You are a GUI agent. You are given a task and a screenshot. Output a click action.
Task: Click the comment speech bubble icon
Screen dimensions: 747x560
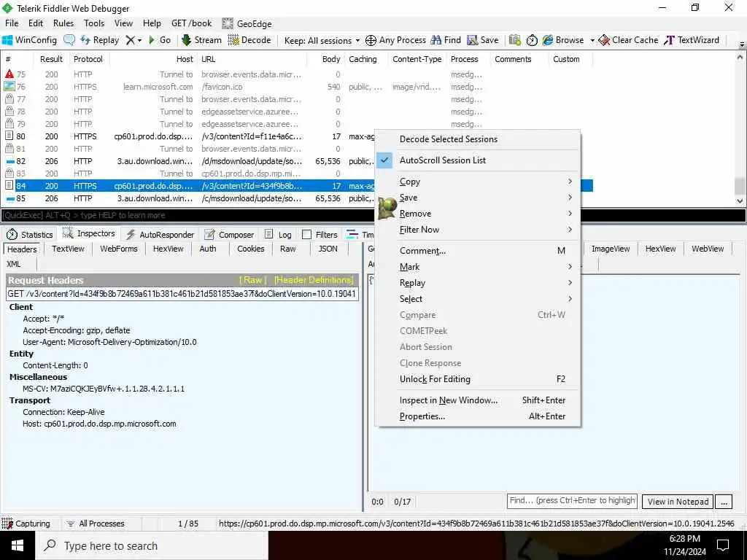(x=69, y=40)
